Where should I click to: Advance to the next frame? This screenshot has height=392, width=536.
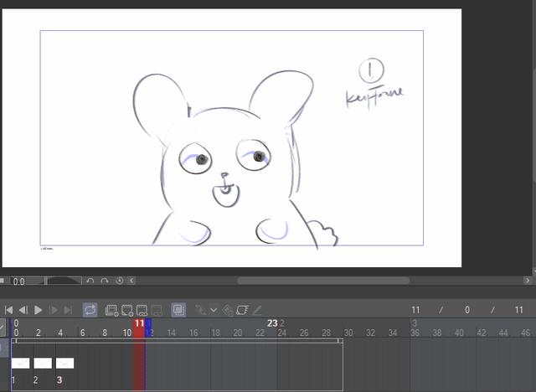[54, 310]
